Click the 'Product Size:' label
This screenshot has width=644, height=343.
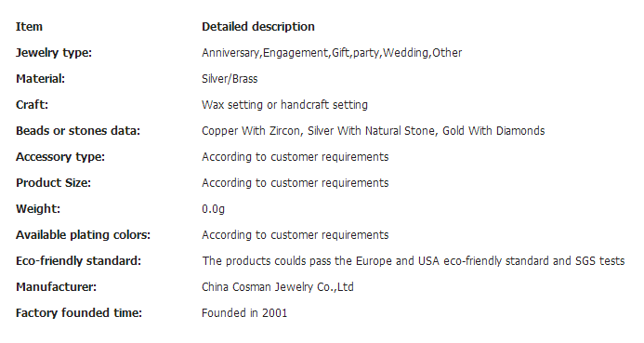click(53, 183)
